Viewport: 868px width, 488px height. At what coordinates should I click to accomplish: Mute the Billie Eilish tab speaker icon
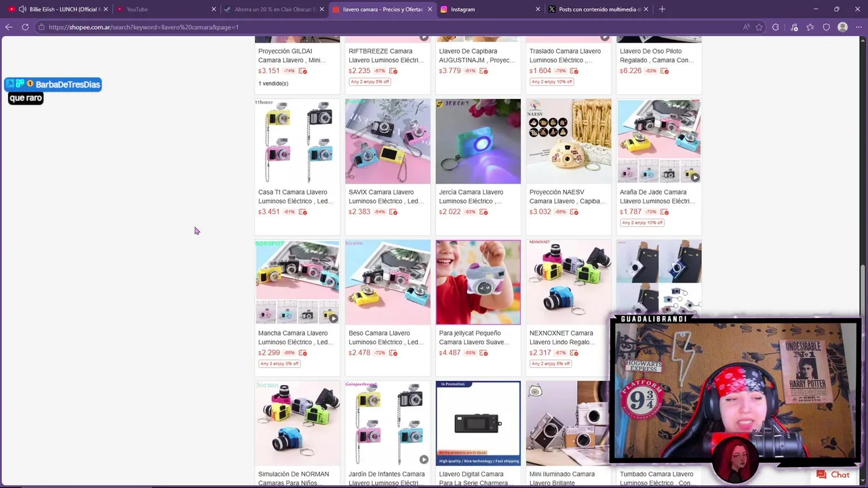click(22, 9)
